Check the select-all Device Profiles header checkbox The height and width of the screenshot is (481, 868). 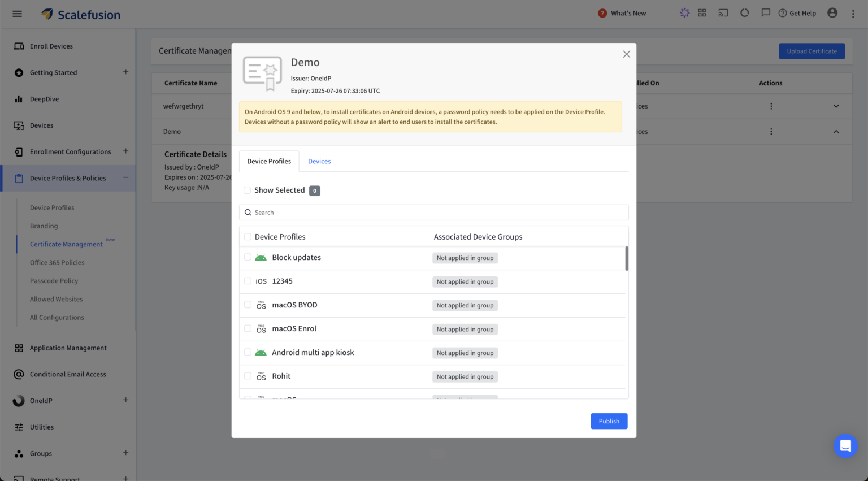pos(248,237)
